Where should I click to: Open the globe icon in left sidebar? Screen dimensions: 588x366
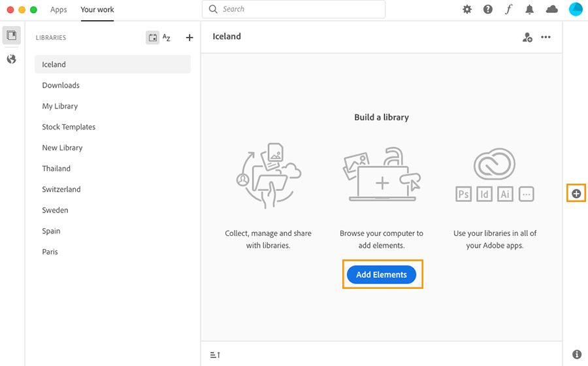pyautogui.click(x=11, y=59)
